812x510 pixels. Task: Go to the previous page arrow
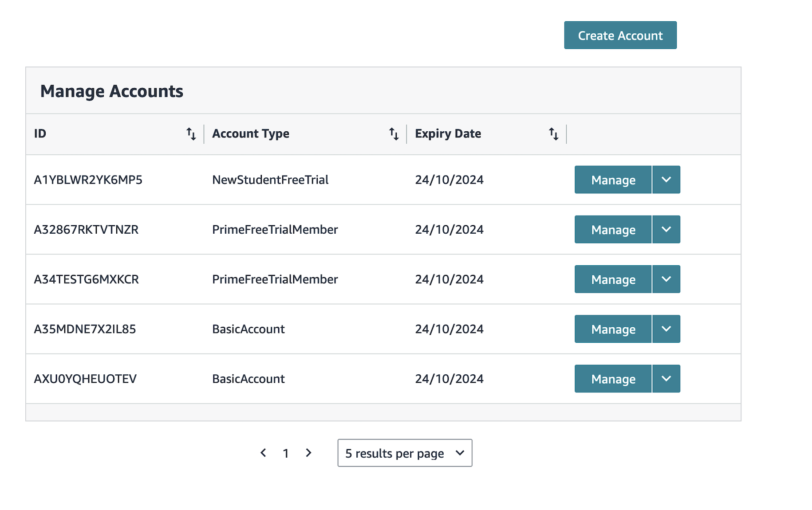pos(263,453)
